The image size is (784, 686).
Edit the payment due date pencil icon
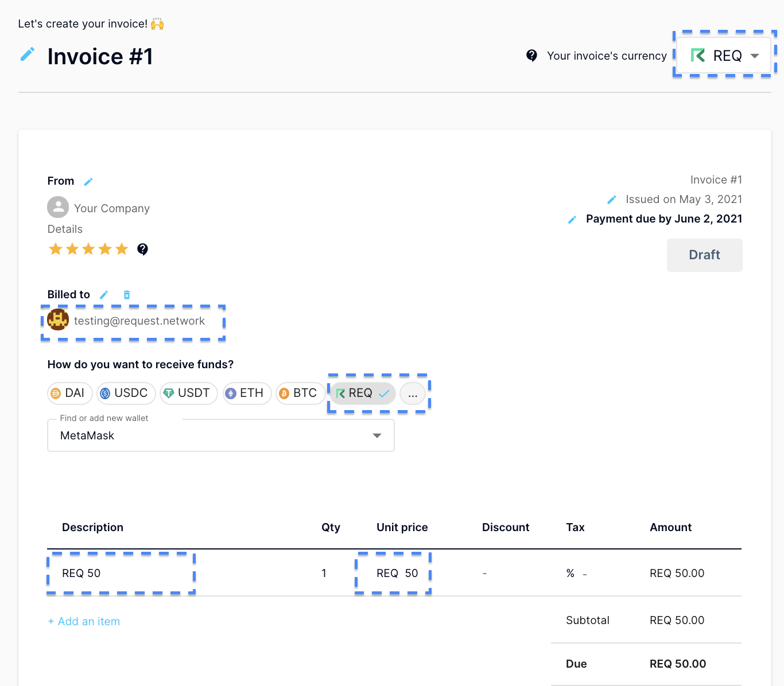(572, 220)
